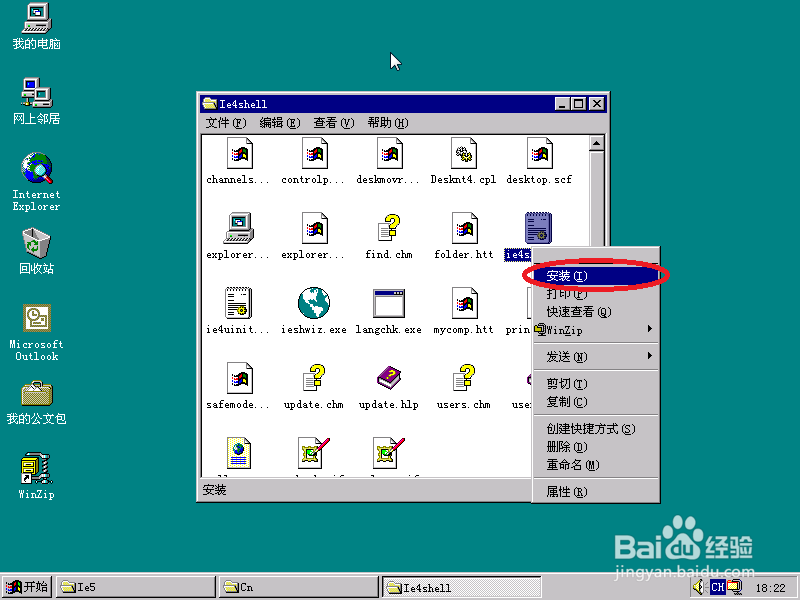The height and width of the screenshot is (600, 800).
Task: Select the deskmovr file icon
Action: (388, 153)
